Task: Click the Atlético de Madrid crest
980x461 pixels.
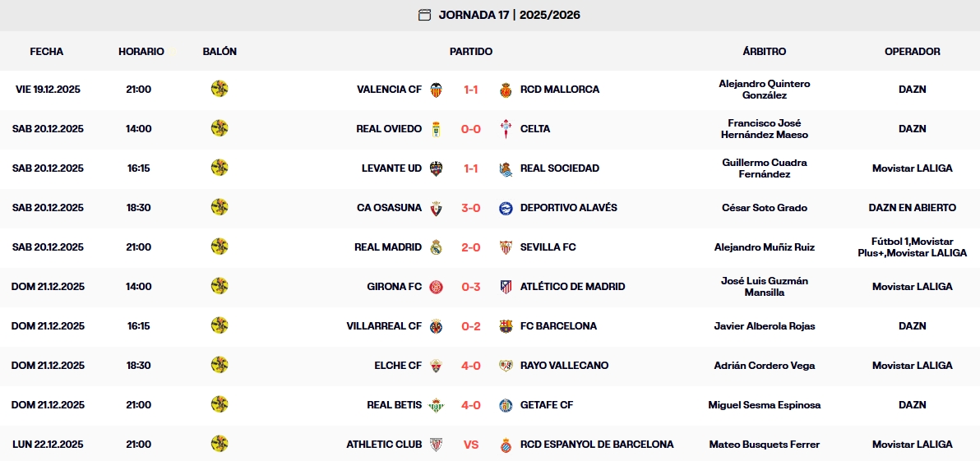Action: tap(506, 287)
